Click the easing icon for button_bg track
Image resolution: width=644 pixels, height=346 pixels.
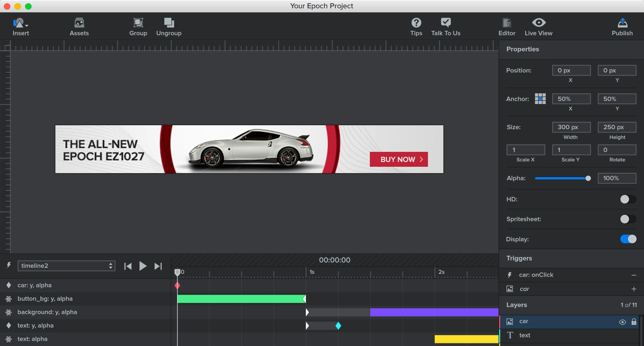coord(9,299)
